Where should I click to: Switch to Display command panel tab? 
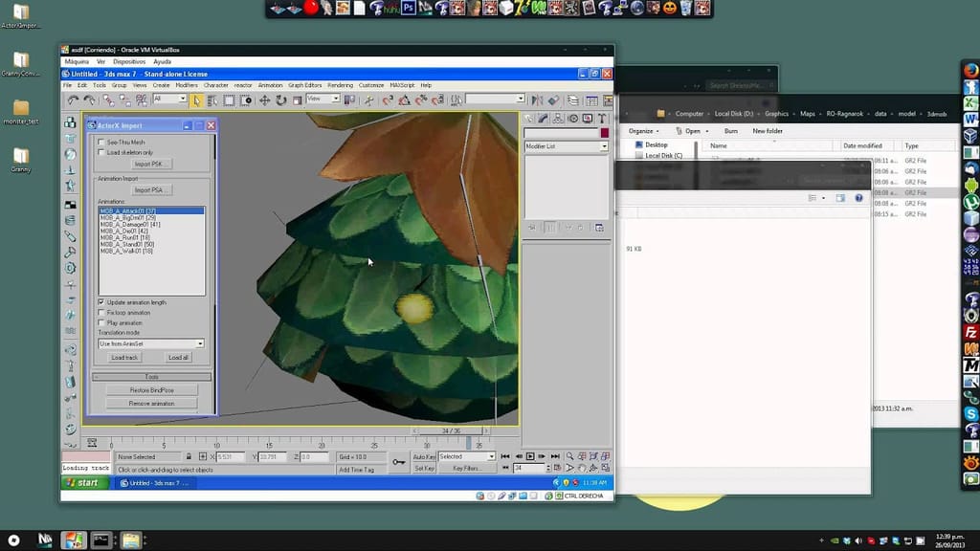coord(588,118)
